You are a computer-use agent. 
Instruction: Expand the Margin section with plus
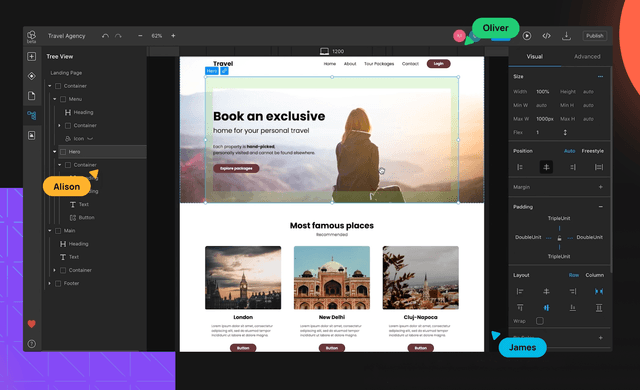[x=600, y=187]
